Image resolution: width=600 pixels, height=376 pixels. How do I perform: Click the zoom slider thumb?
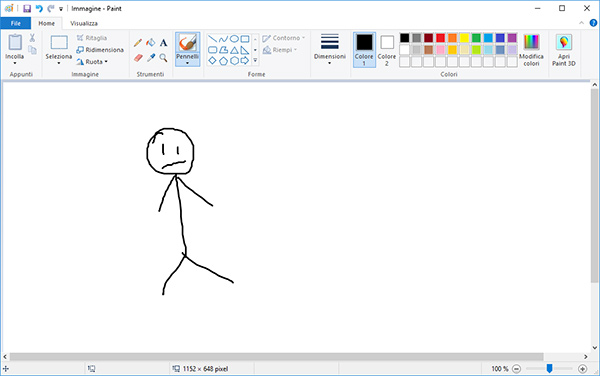point(549,368)
